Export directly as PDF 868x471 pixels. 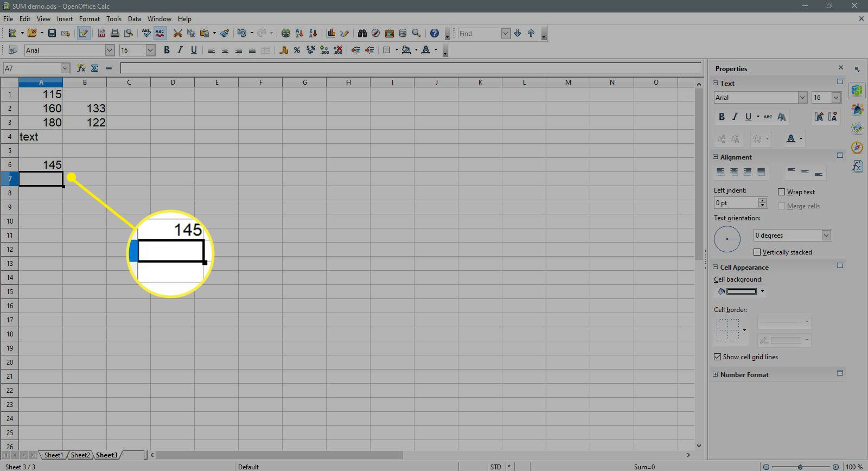tap(101, 34)
